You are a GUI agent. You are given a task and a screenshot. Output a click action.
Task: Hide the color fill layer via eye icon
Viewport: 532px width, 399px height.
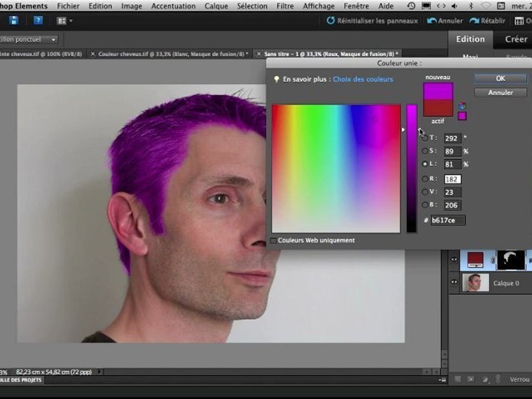coord(454,260)
